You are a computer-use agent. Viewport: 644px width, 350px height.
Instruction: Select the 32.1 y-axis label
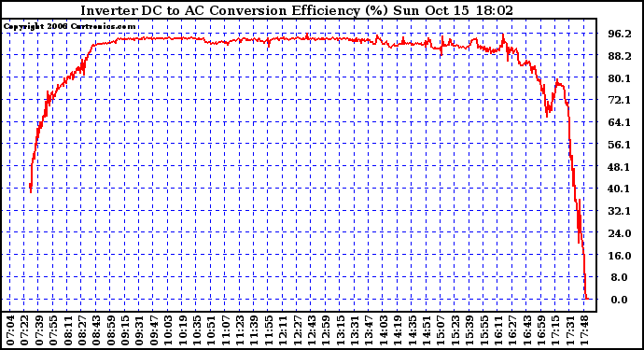620,212
